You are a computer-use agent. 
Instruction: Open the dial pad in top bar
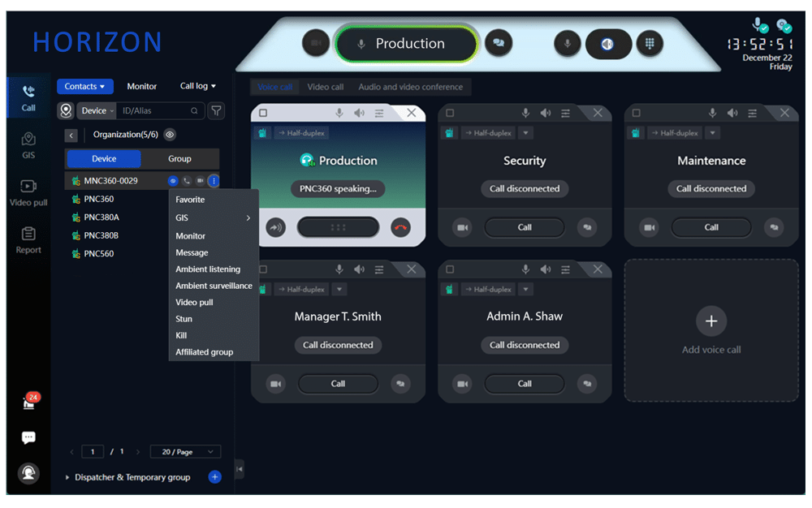coord(648,44)
